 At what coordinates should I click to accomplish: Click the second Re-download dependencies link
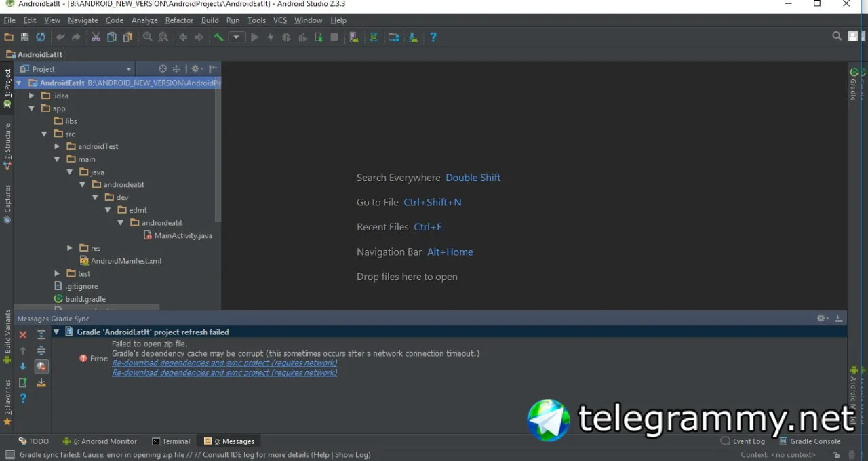224,372
